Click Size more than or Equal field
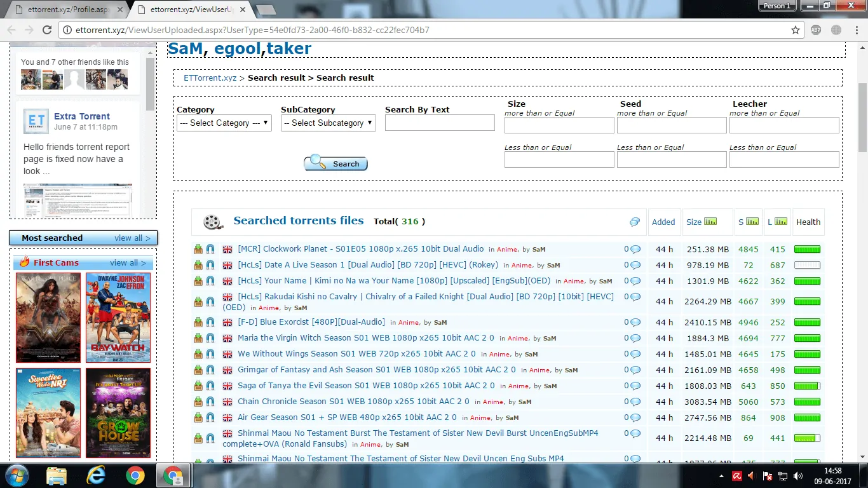Viewport: 868px width, 488px height. [x=559, y=125]
